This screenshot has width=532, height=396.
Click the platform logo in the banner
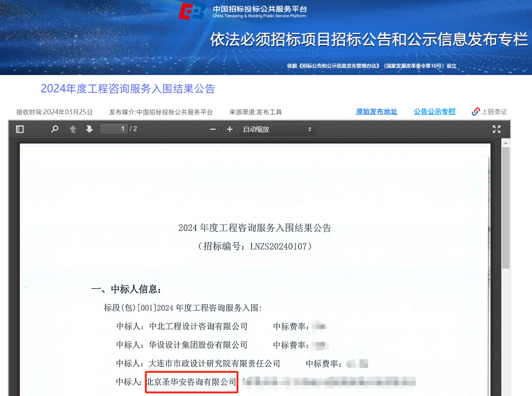[192, 12]
